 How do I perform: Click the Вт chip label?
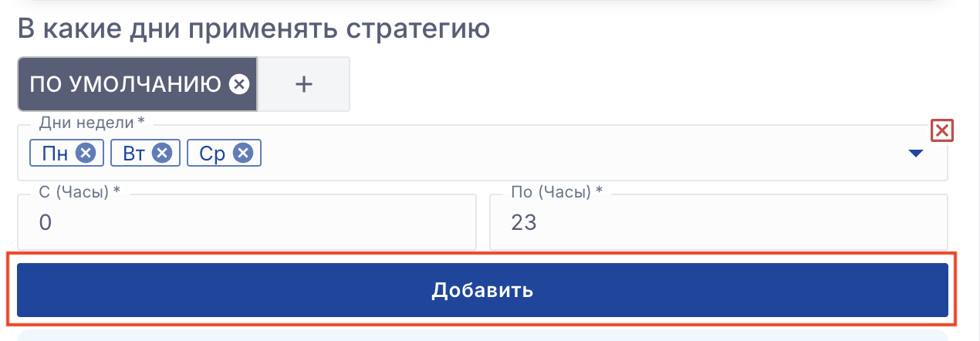coord(133,154)
